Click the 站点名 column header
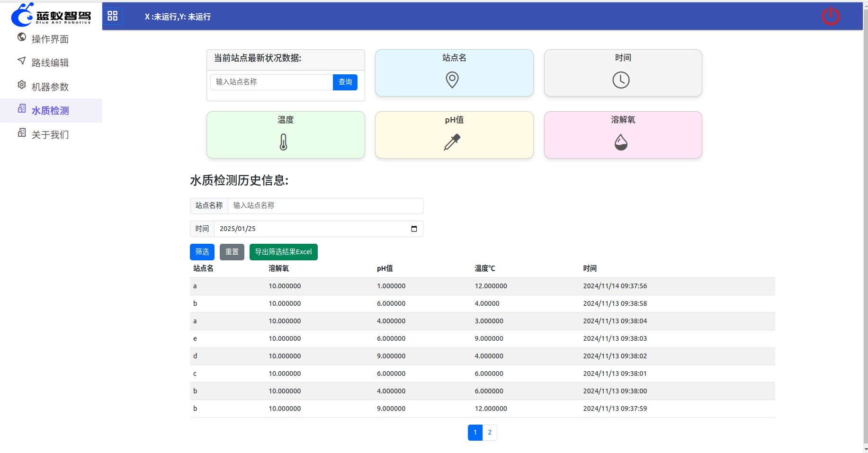 tap(203, 268)
